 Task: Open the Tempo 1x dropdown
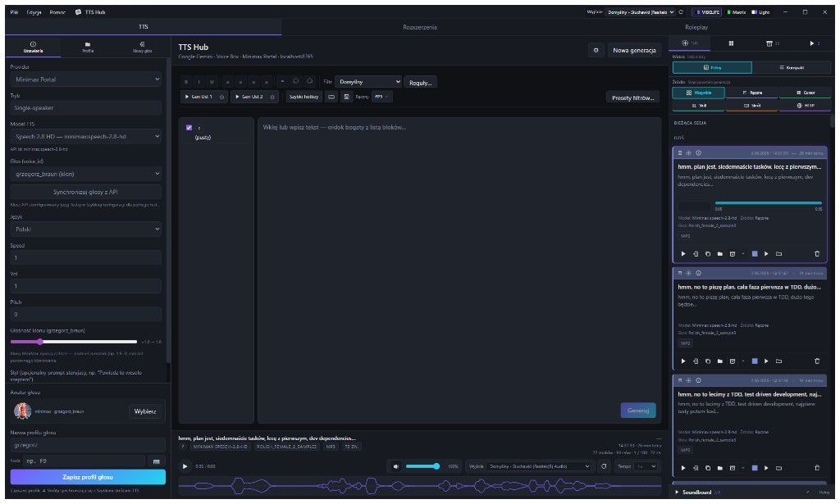tap(646, 466)
